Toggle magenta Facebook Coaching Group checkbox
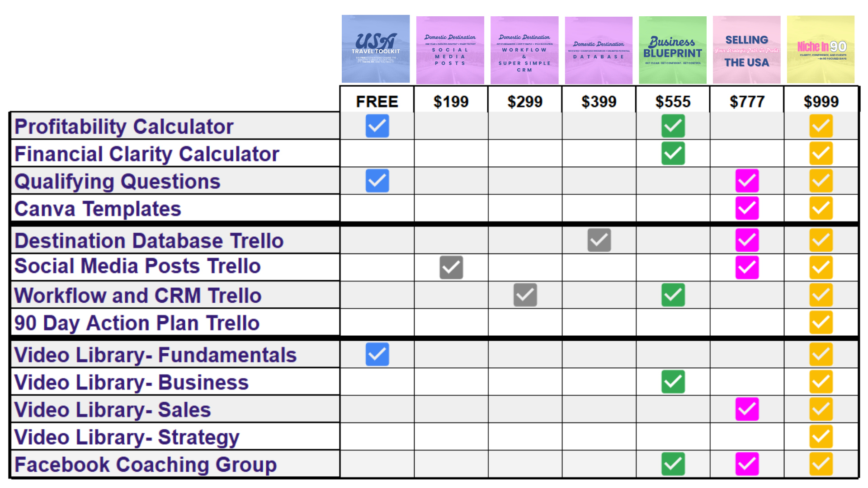Image resolution: width=868 pixels, height=488 pixels. coord(747,464)
